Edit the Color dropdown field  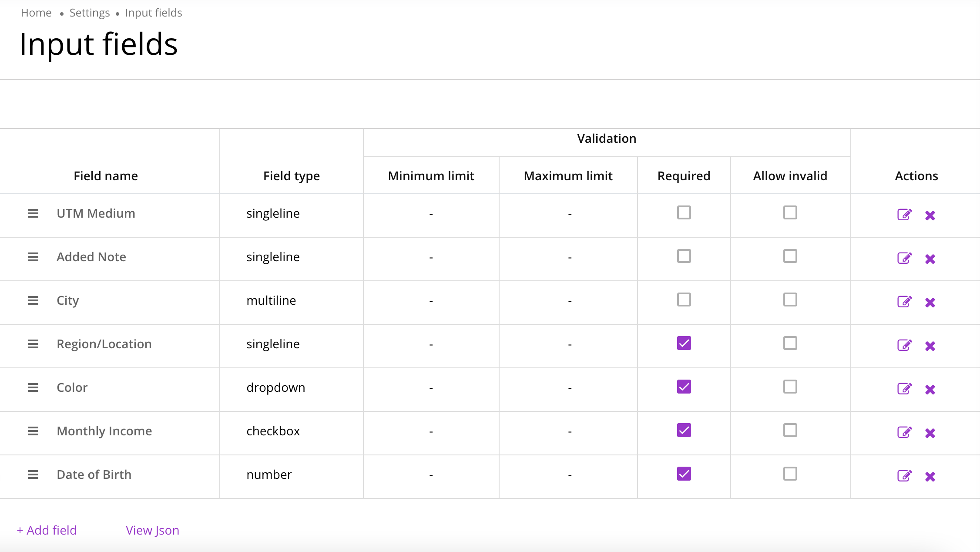click(904, 389)
